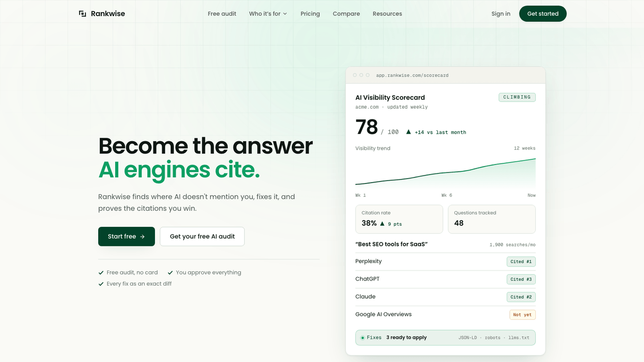Click the score number 78
Screen dimensions: 644x362
[x=366, y=127]
